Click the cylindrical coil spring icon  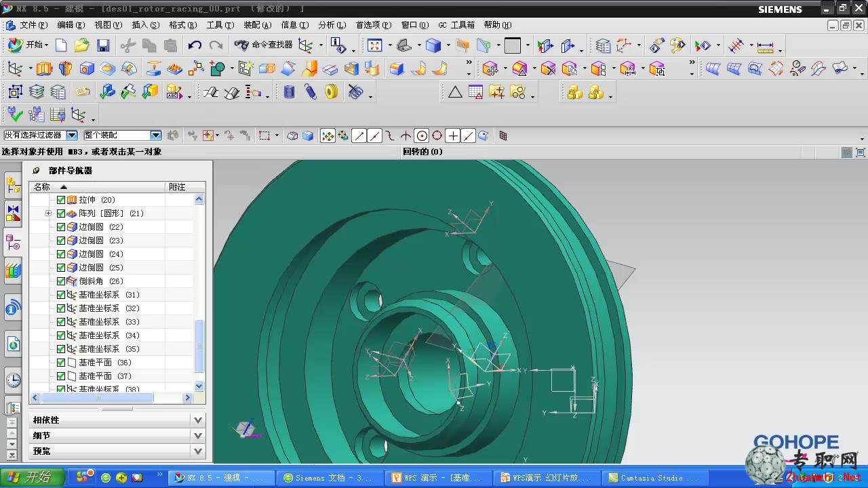[289, 91]
